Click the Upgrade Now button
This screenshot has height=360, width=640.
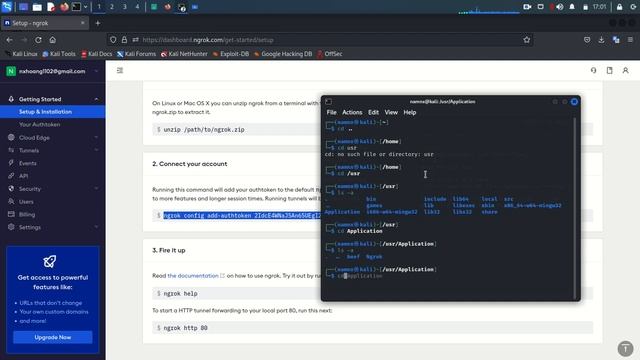pos(53,338)
